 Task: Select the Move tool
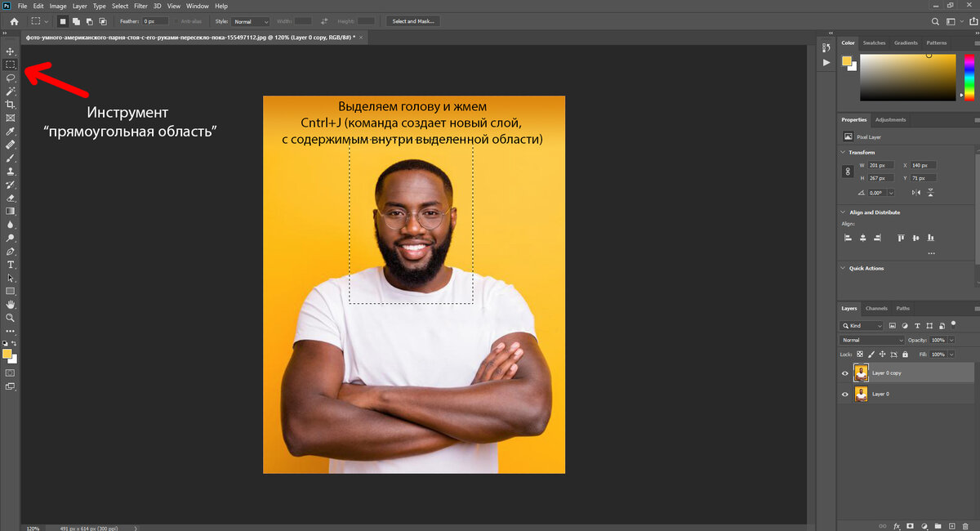pos(11,51)
